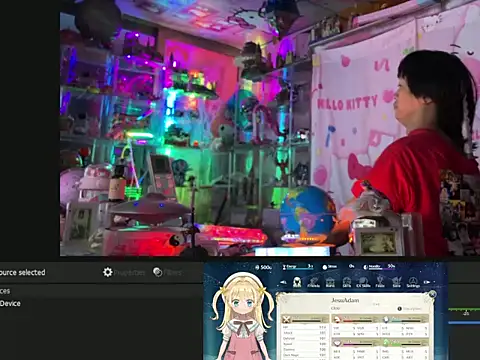Open the Filters button in source toolbar
480x360 pixels.
coord(167,272)
